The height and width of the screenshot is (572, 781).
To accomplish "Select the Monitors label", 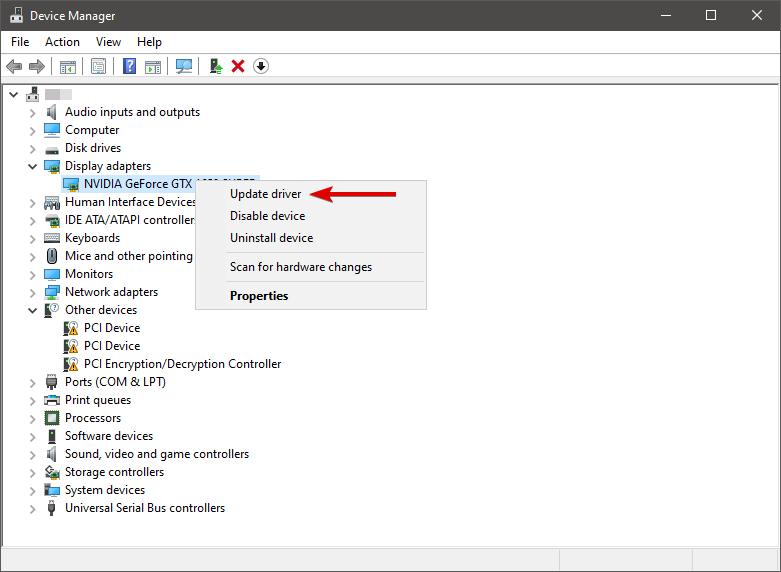I will 89,274.
